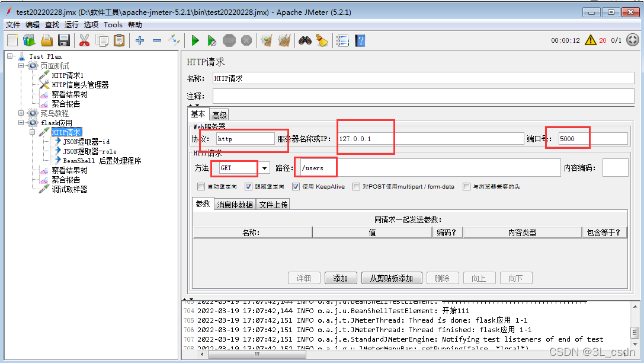Collapse the 页面测试 thread group node

click(21, 65)
